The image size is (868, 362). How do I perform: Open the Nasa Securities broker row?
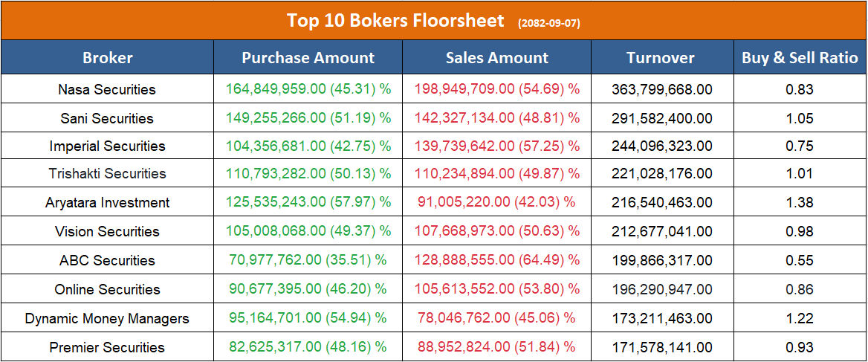[107, 90]
